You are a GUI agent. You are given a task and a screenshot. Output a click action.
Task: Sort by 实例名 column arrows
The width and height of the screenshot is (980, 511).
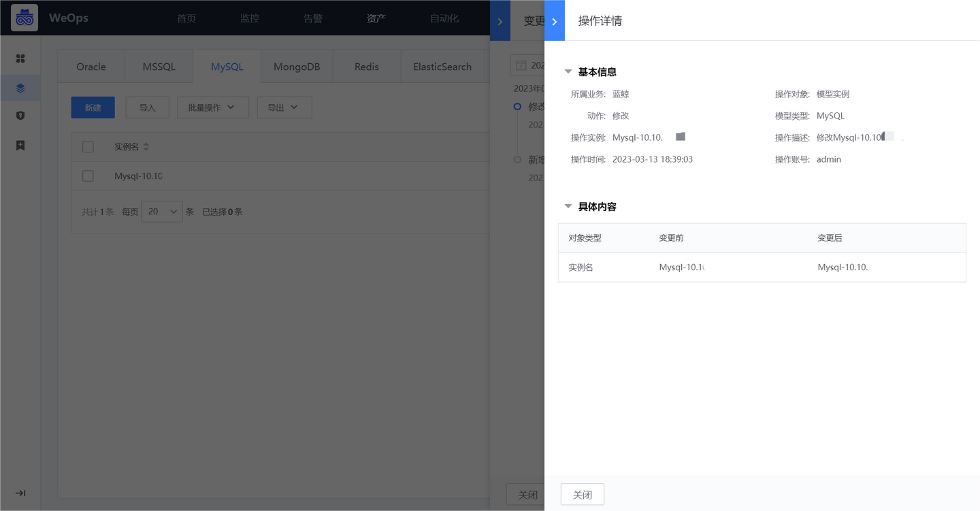coord(146,147)
